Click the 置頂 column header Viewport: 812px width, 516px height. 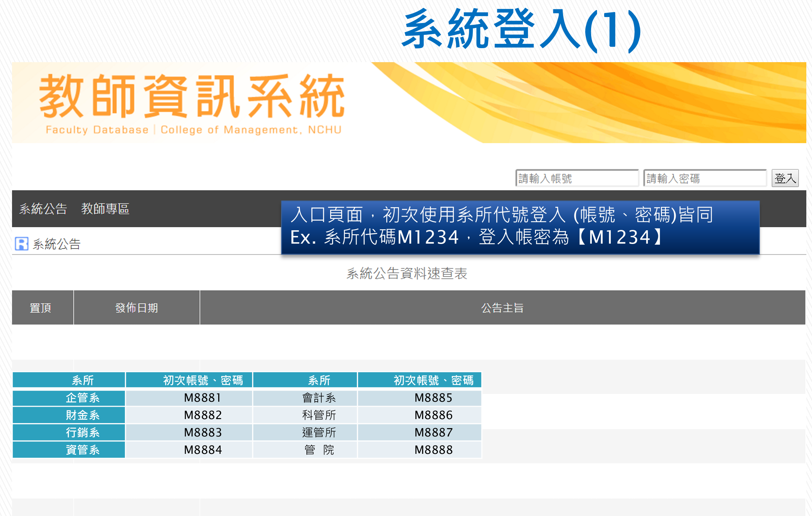(x=42, y=307)
